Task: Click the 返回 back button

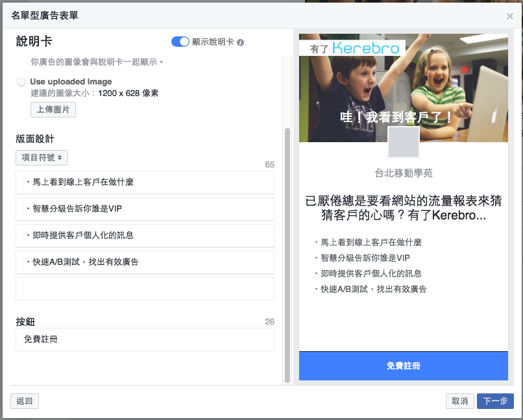Action: point(25,401)
